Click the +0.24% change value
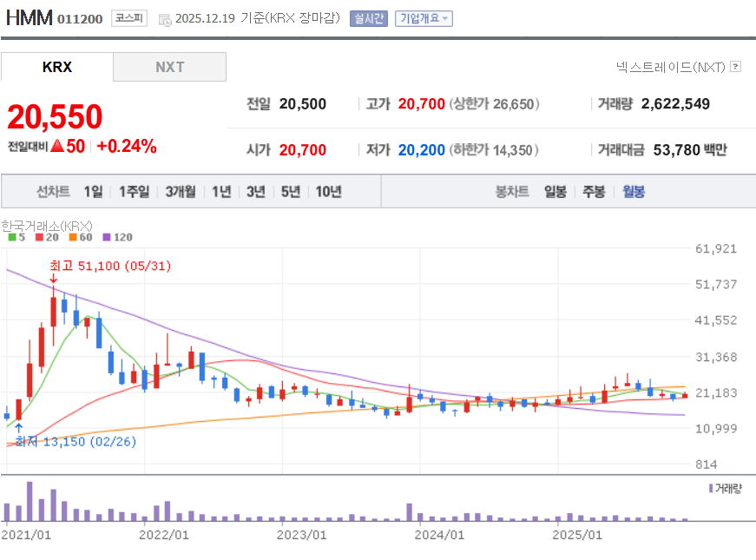Image resolution: width=756 pixels, height=560 pixels. coord(127,146)
